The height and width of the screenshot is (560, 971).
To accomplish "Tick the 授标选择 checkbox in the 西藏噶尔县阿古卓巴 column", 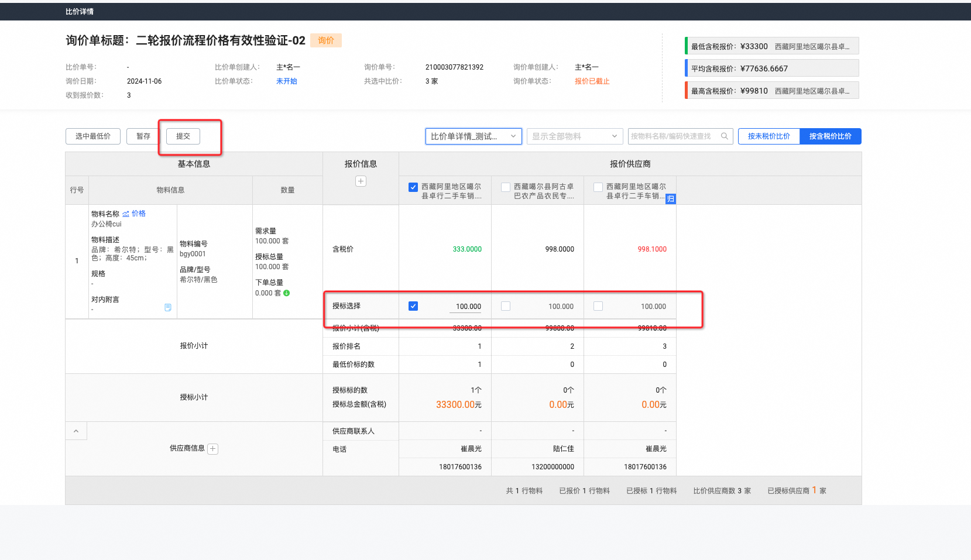I will pos(506,306).
